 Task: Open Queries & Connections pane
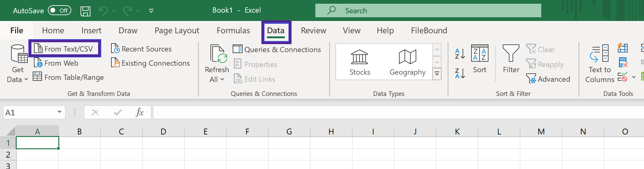point(277,49)
